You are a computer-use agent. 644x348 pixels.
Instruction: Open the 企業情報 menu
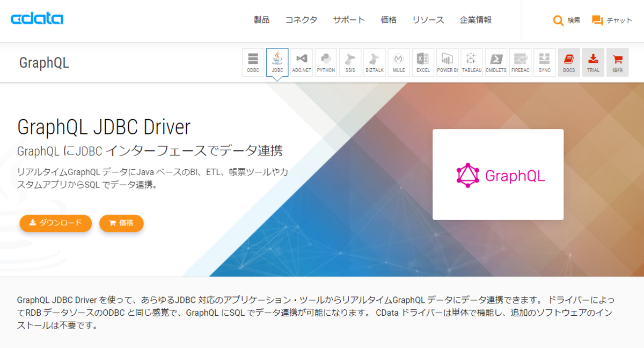tap(475, 20)
